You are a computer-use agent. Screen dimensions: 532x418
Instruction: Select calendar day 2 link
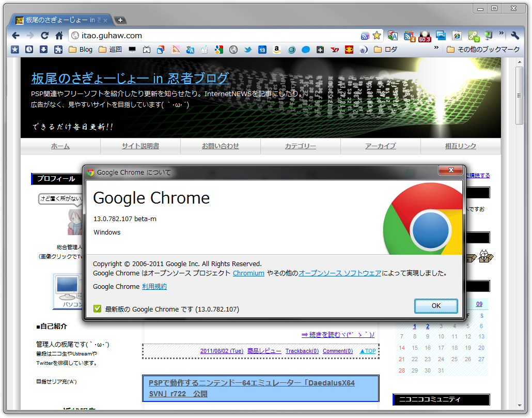pyautogui.click(x=428, y=327)
